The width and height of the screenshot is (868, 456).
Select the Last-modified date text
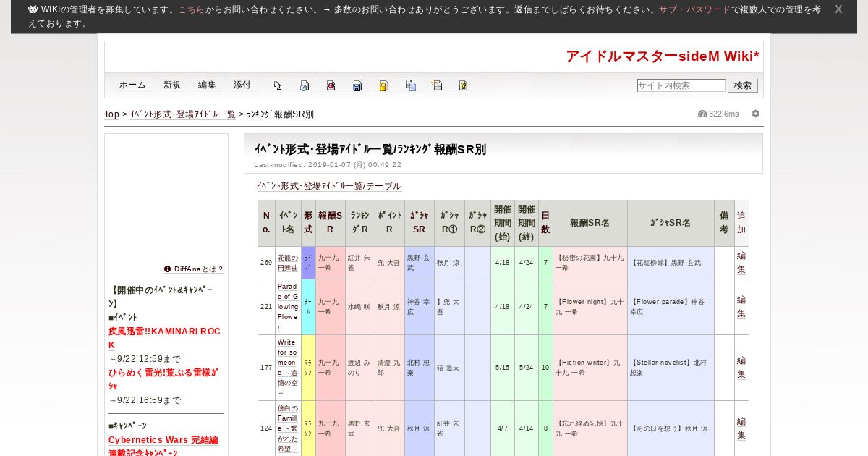point(328,165)
